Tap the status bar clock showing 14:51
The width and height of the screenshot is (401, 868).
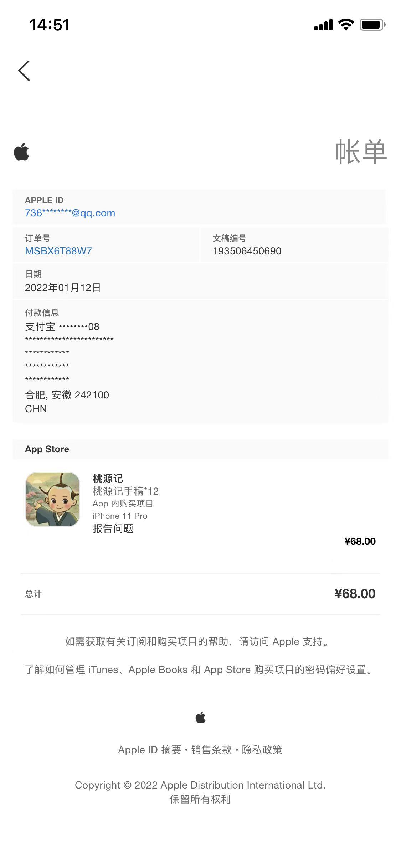(50, 25)
